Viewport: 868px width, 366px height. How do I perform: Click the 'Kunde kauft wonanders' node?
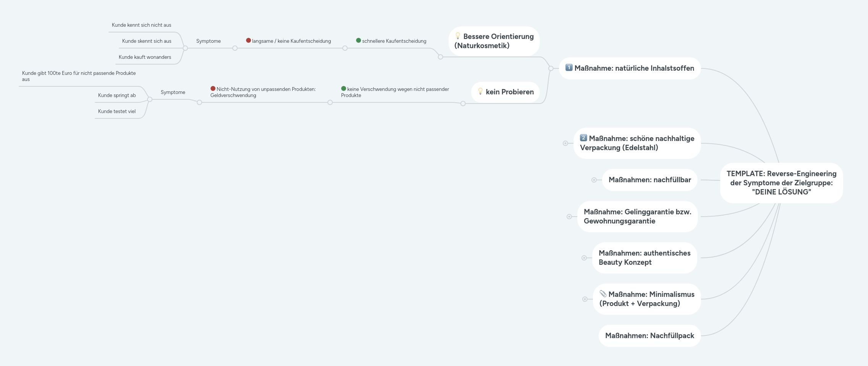point(144,57)
